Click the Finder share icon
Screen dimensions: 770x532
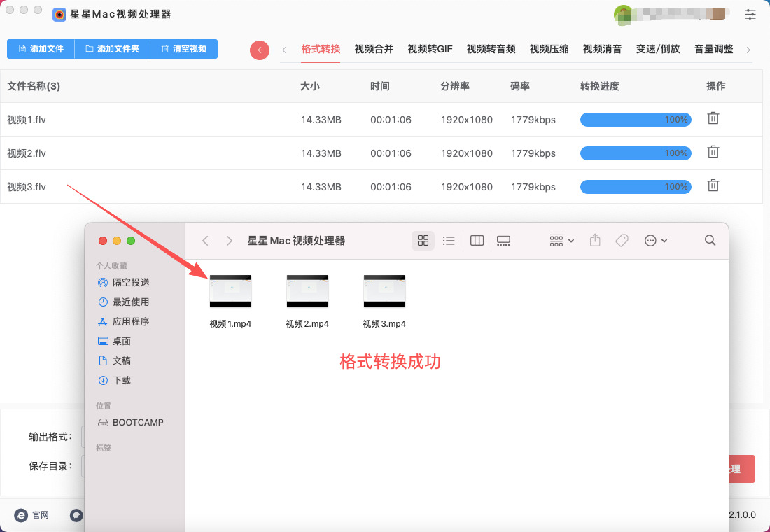pyautogui.click(x=595, y=241)
